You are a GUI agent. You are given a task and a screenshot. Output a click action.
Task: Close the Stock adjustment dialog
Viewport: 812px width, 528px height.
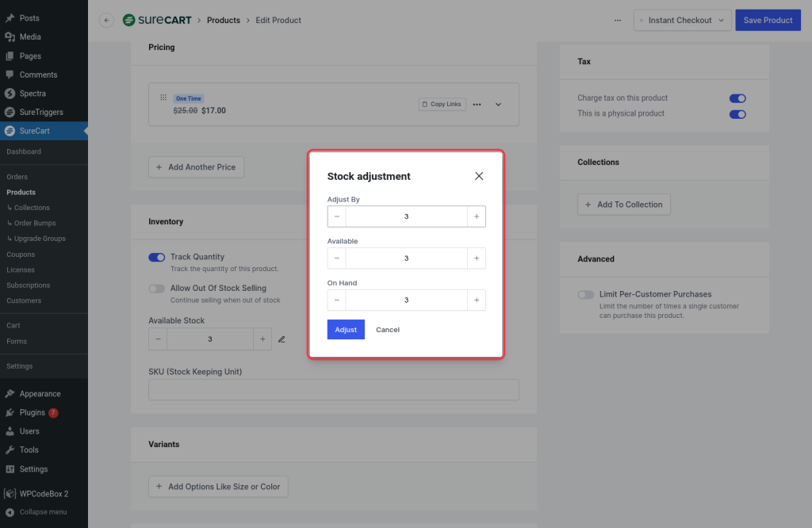(x=479, y=176)
